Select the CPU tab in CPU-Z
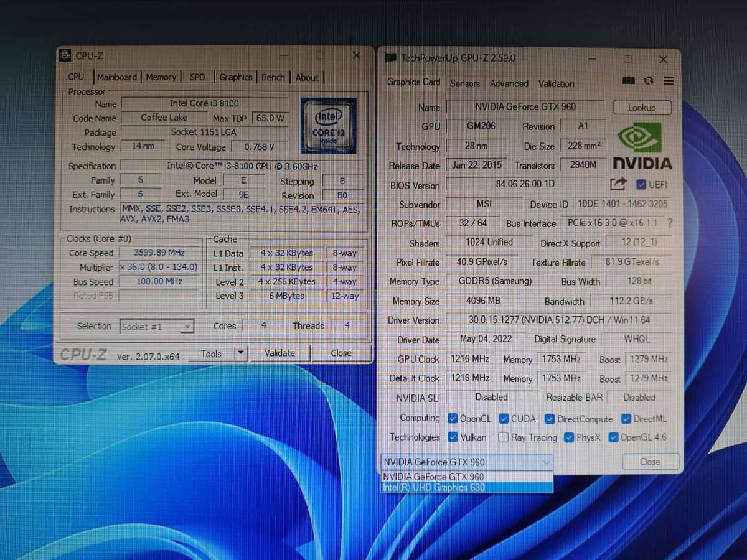This screenshot has height=560, width=747. 76,77
